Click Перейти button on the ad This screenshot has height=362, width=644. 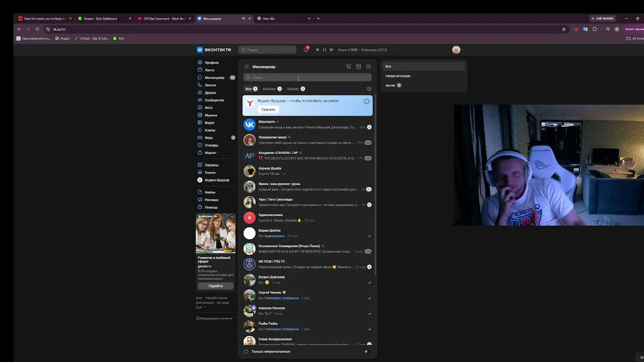pos(215,286)
